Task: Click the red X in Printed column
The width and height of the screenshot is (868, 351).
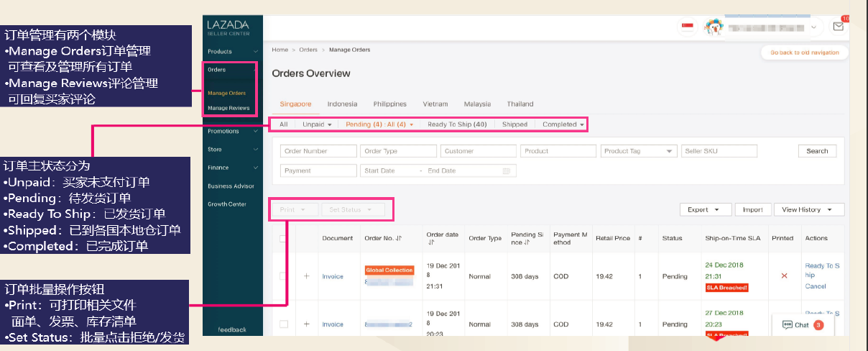Action: 784,275
